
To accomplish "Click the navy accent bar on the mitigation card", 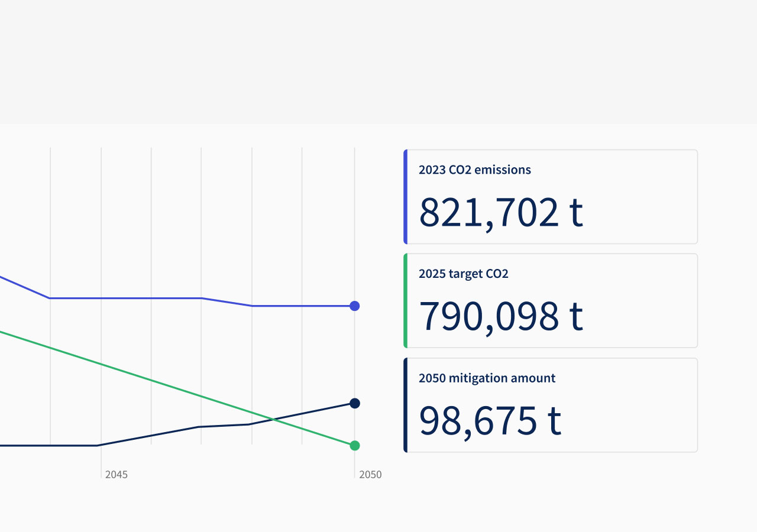I will (x=405, y=404).
